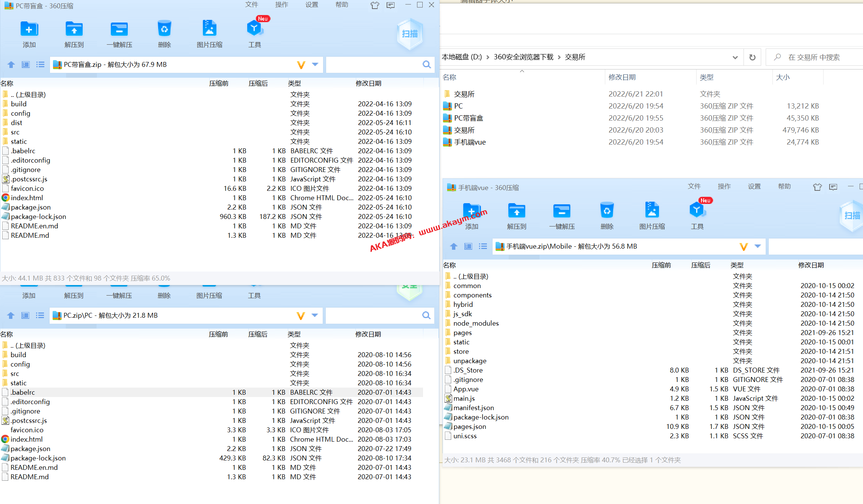Toggle list view in 手机端vue window

coord(483,246)
